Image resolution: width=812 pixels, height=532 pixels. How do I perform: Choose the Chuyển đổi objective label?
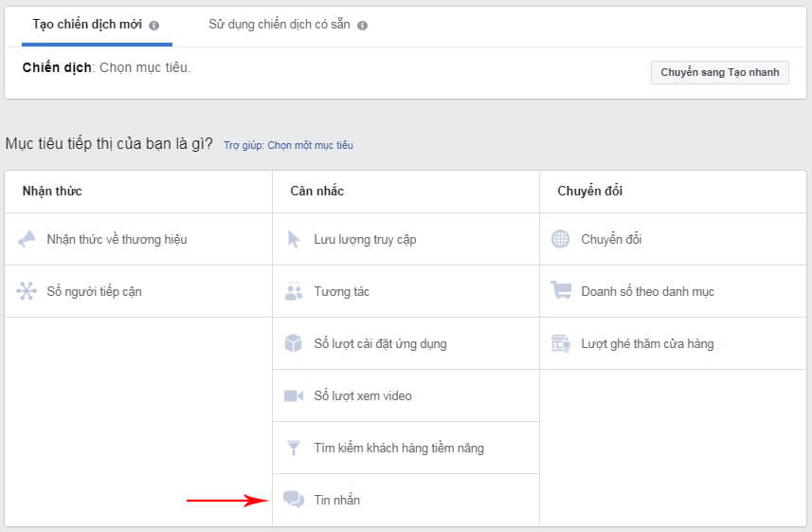tap(611, 239)
